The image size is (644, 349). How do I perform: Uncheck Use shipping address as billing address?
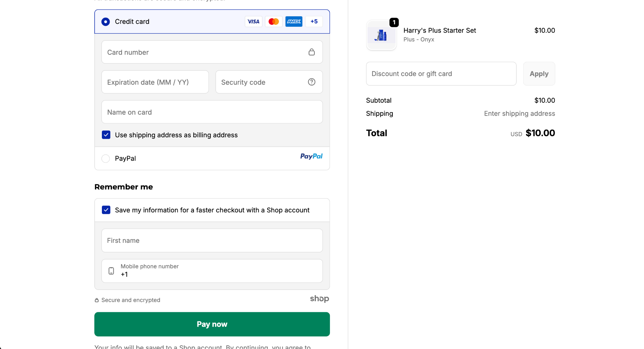click(x=106, y=135)
